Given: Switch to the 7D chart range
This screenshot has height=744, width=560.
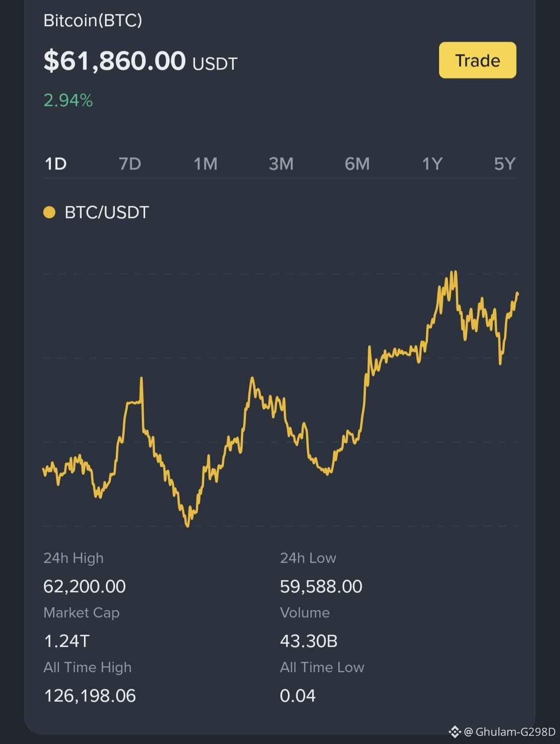Looking at the screenshot, I should click(x=130, y=164).
